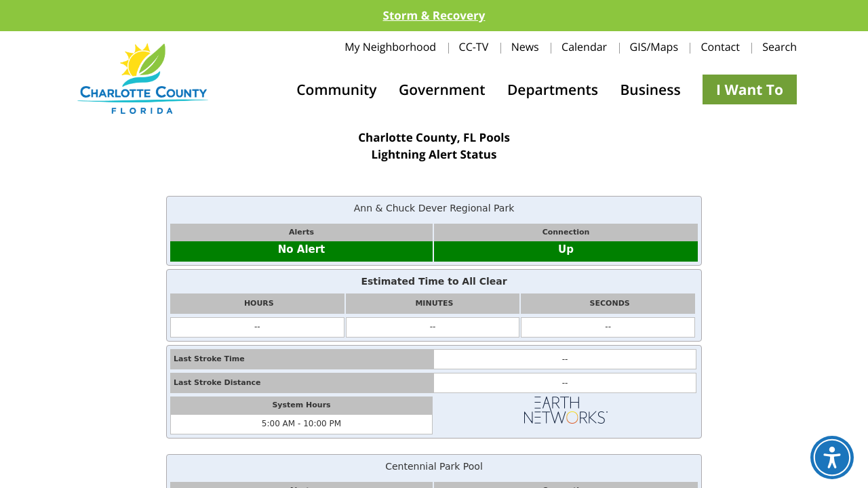The image size is (868, 488).
Task: Click the Earth Networks logo
Action: coord(565,410)
